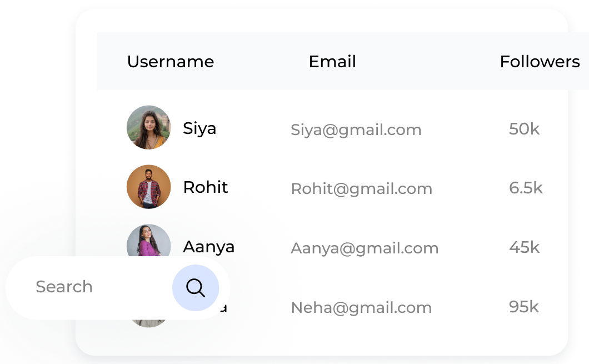Image resolution: width=589 pixels, height=364 pixels.
Task: Click the magnifying glass search icon
Action: 196,288
